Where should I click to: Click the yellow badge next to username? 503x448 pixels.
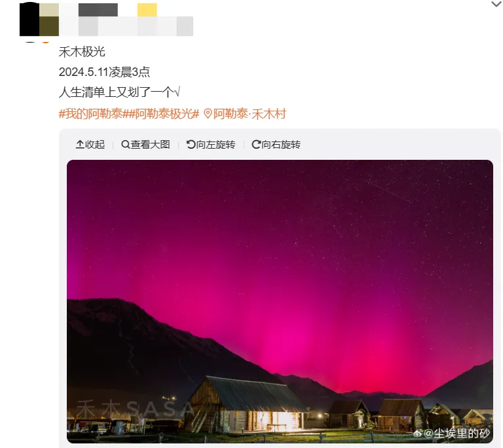coord(147,10)
